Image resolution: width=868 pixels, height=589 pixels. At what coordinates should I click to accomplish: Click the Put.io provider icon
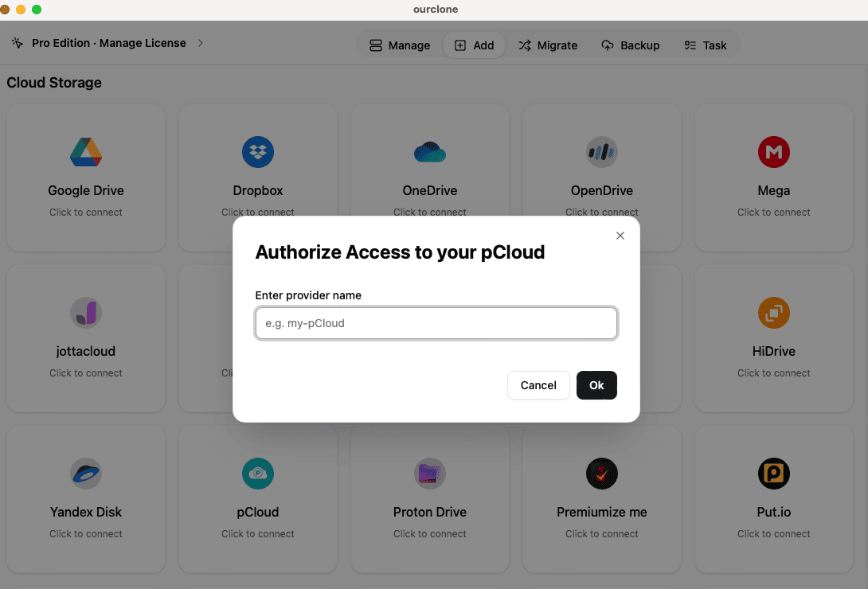click(773, 474)
